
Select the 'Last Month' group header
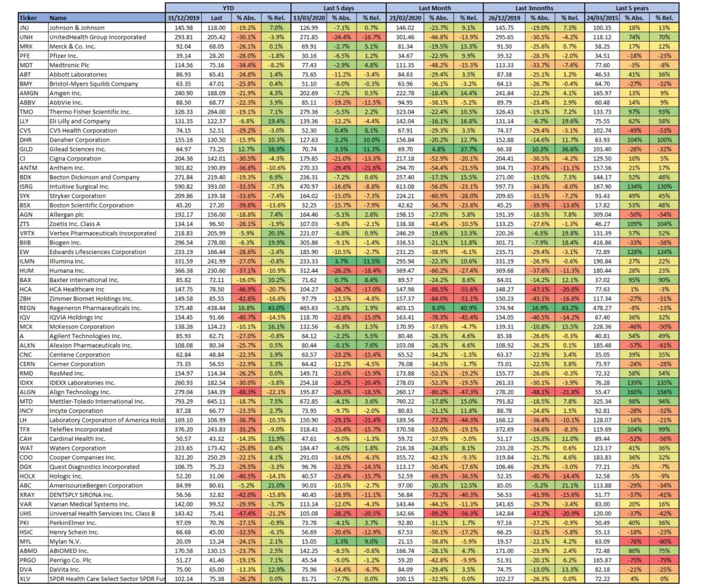(x=435, y=8)
